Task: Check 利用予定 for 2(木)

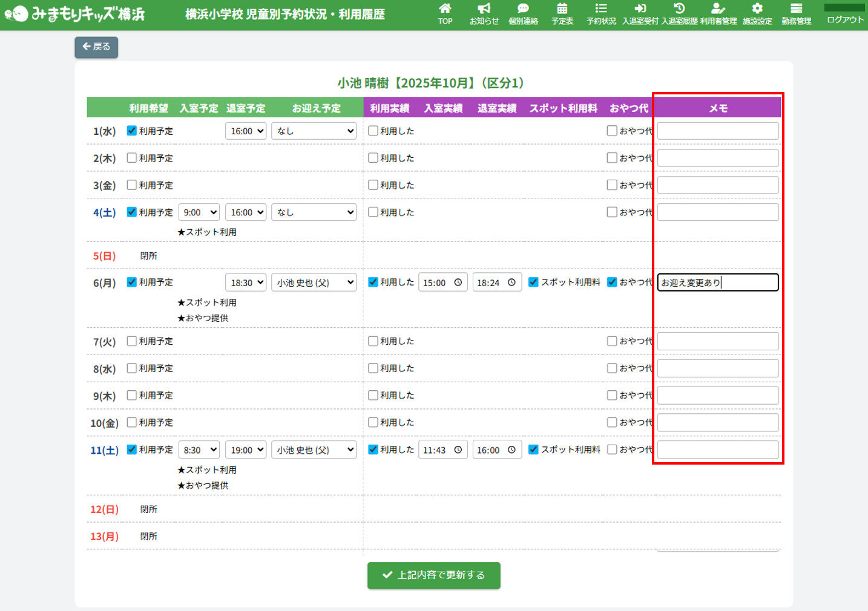Action: point(132,158)
